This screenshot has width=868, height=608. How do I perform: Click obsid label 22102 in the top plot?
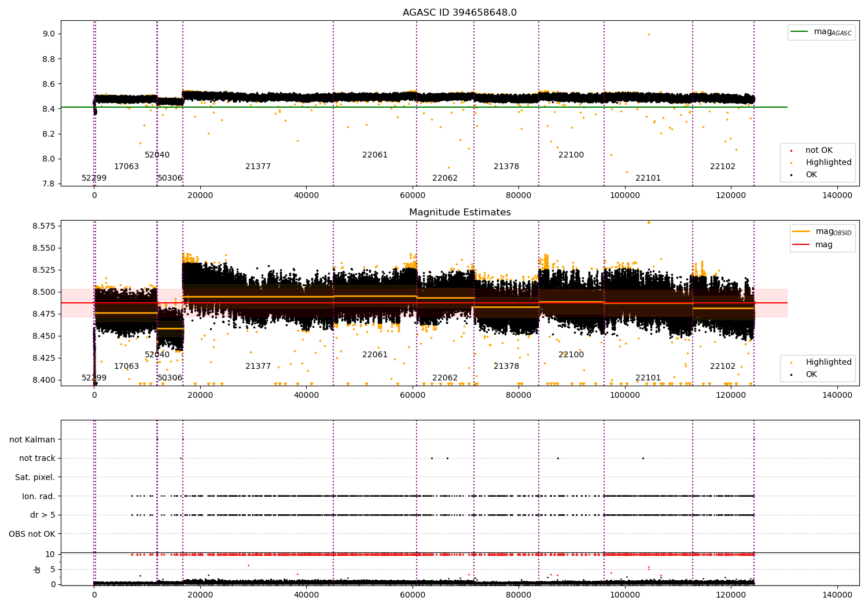(x=723, y=166)
